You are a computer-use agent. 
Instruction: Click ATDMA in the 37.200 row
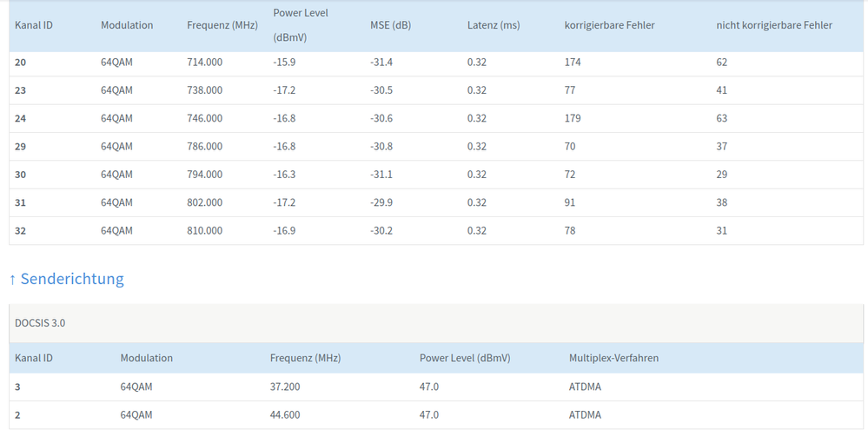585,387
